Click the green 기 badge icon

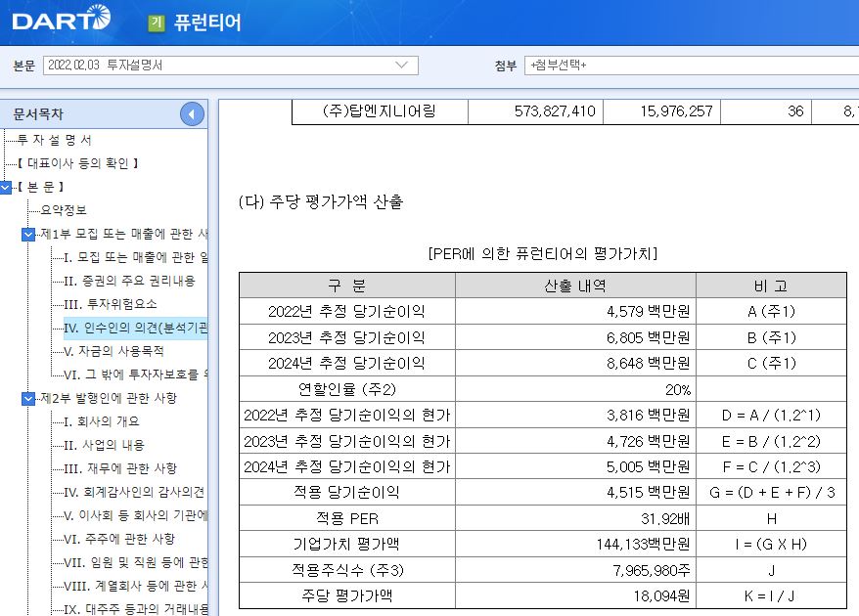coord(157,23)
